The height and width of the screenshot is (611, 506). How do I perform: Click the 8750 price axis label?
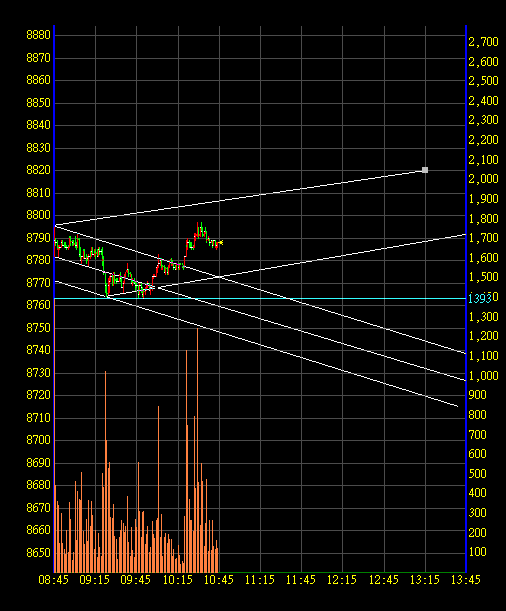[39, 328]
